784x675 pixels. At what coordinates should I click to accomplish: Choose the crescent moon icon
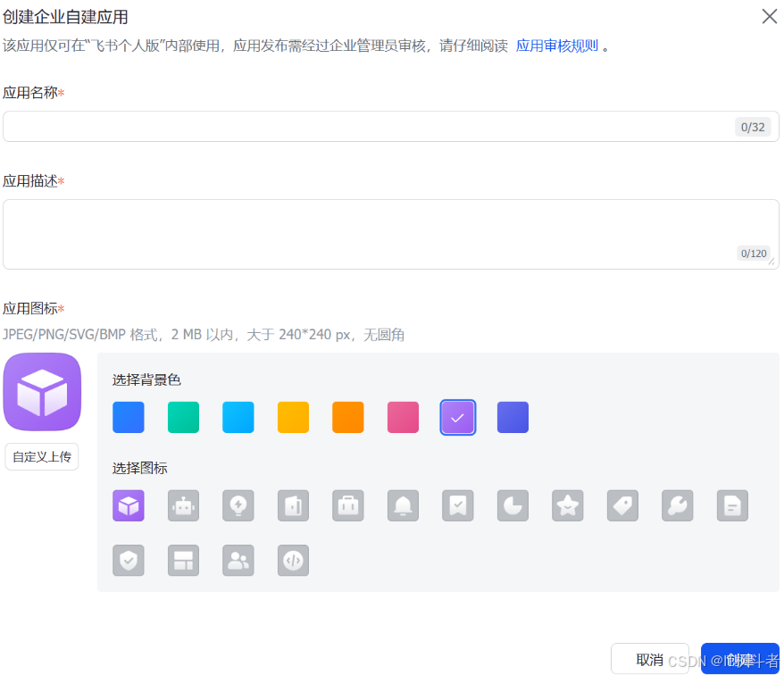pos(513,505)
